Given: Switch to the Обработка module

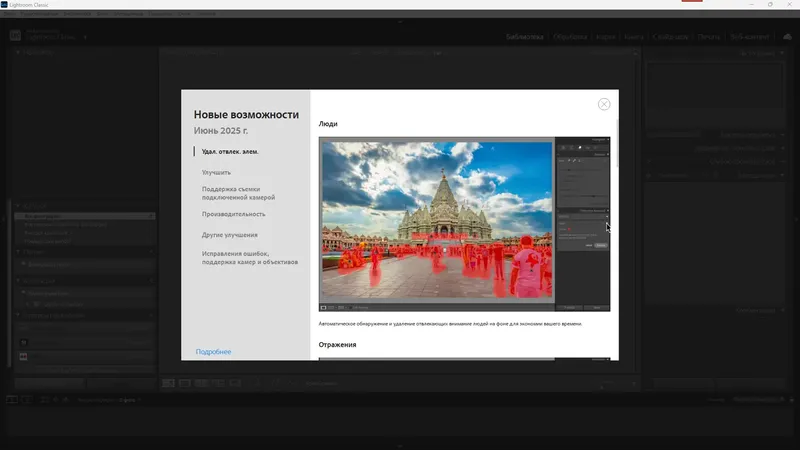Looking at the screenshot, I should click(x=570, y=37).
